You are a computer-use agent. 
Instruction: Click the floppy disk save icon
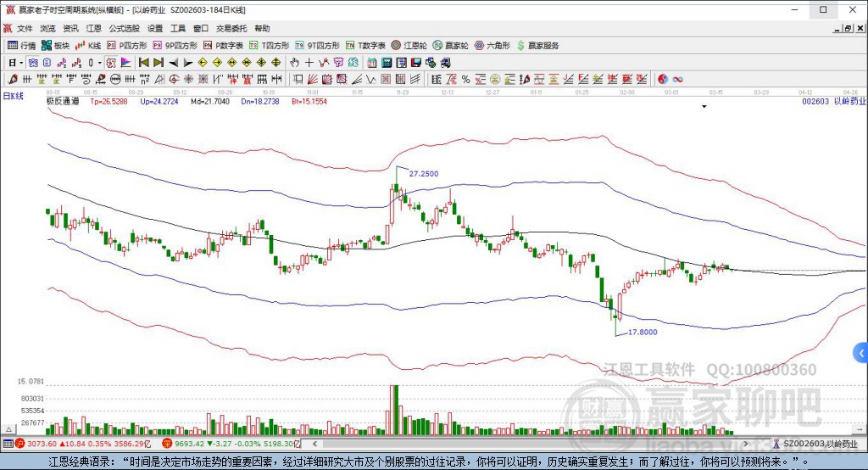[x=416, y=63]
